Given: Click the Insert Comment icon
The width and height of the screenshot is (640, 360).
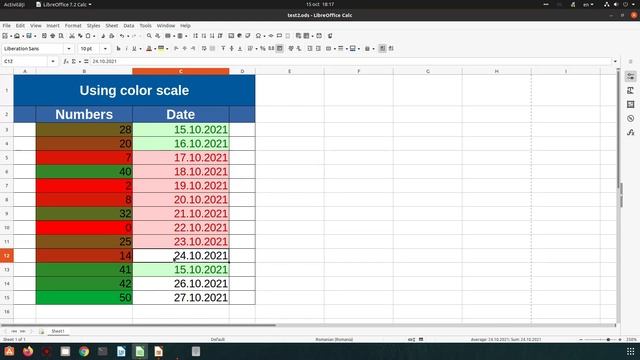Looking at the screenshot, I should pyautogui.click(x=279, y=36).
